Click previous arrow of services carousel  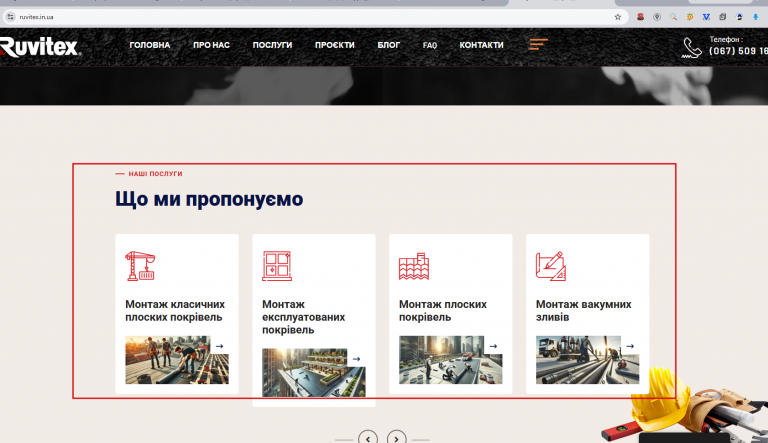click(368, 438)
